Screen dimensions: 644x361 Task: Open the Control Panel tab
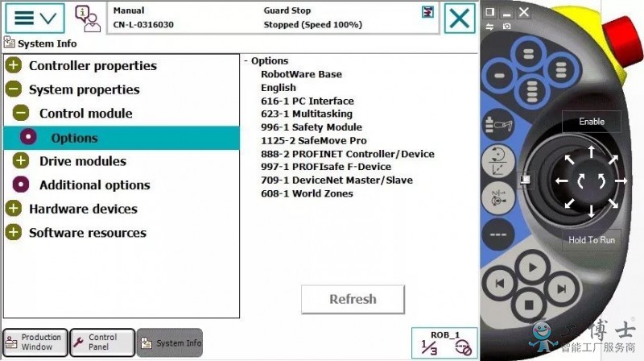(102, 342)
